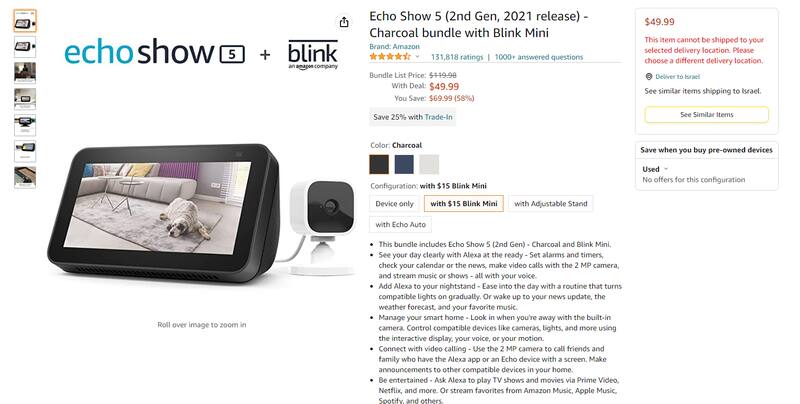Select the with $15 Blink Mini option
The height and width of the screenshot is (404, 800).
tap(464, 204)
